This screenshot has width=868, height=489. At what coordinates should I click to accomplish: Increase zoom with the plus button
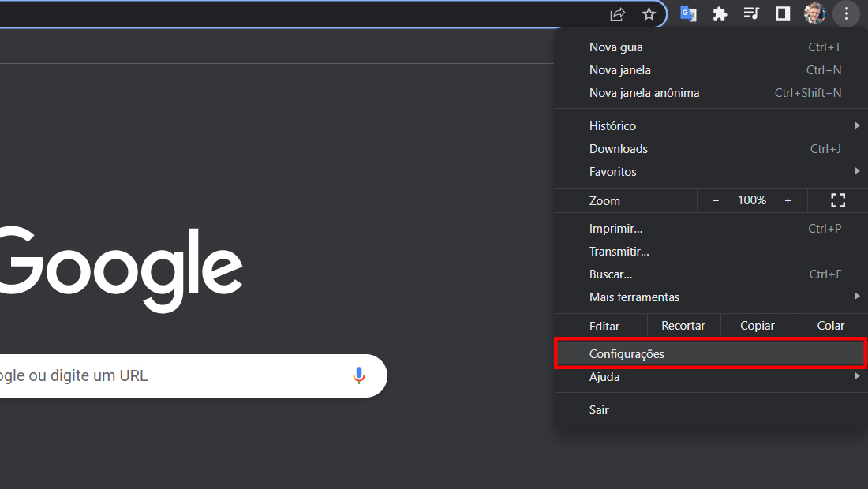(788, 201)
